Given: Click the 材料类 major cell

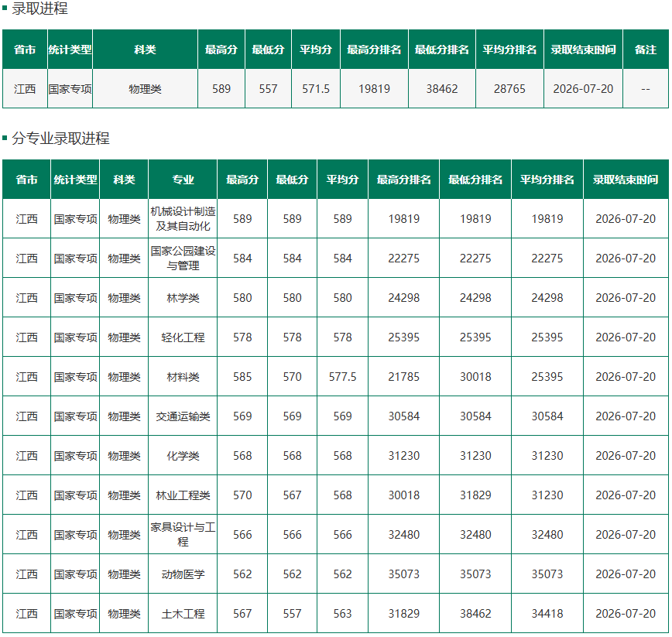Looking at the screenshot, I should 183,376.
